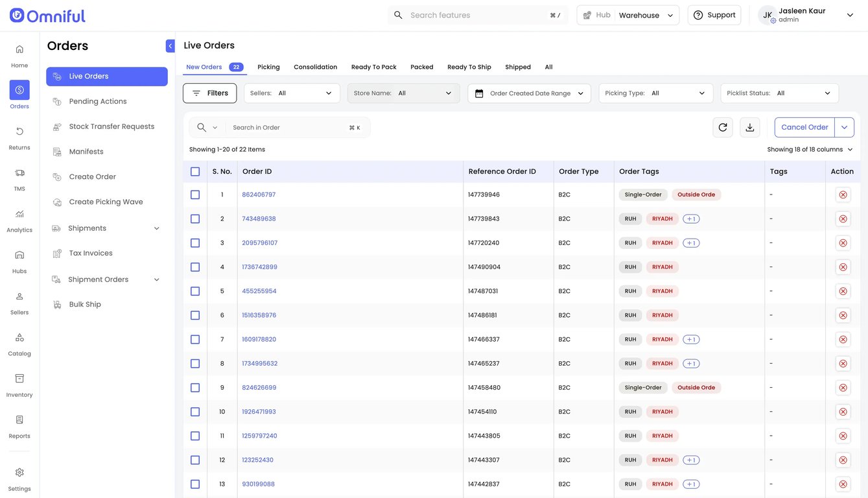Switch to the Ready To Pack tab

point(373,67)
